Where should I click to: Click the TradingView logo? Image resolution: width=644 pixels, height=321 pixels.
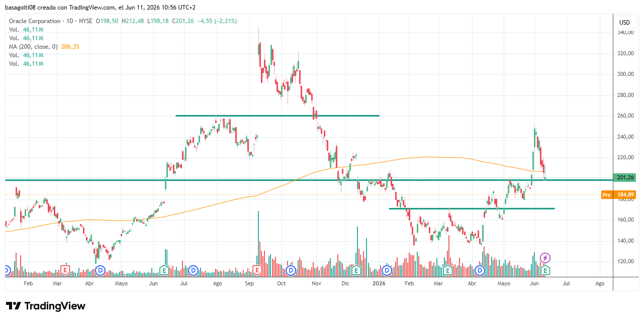click(x=45, y=306)
